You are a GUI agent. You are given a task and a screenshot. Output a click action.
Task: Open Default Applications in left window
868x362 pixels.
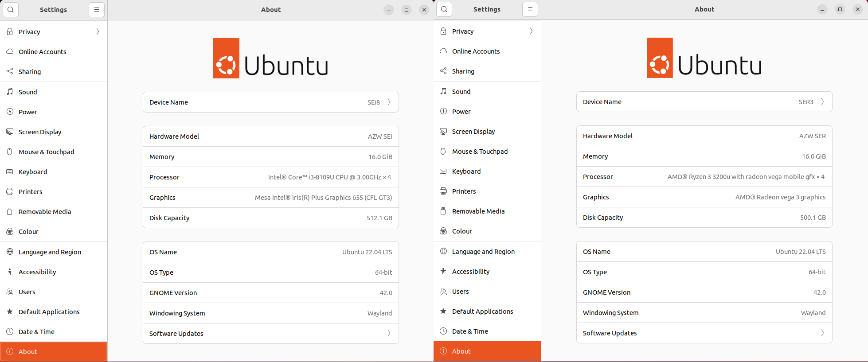tap(54, 312)
